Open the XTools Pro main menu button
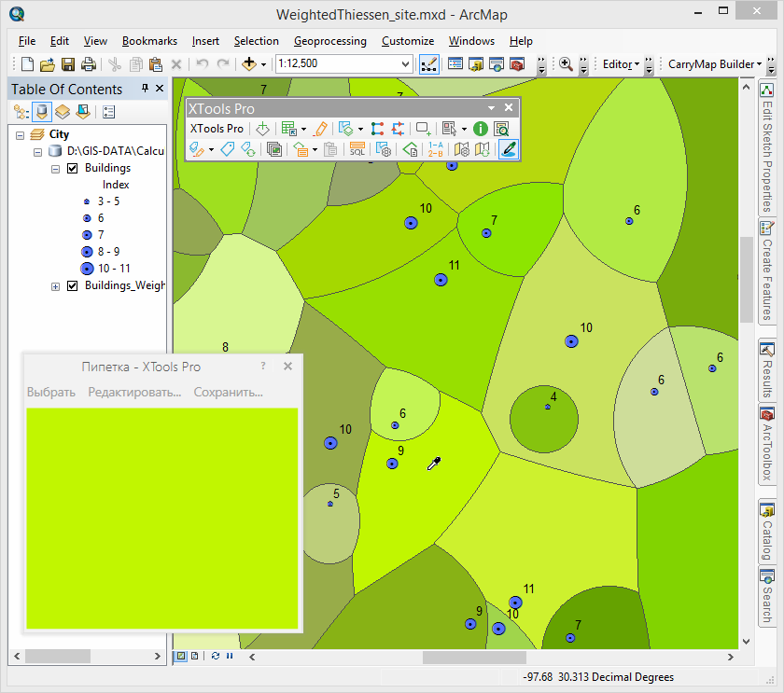Image resolution: width=784 pixels, height=693 pixels. 217,129
